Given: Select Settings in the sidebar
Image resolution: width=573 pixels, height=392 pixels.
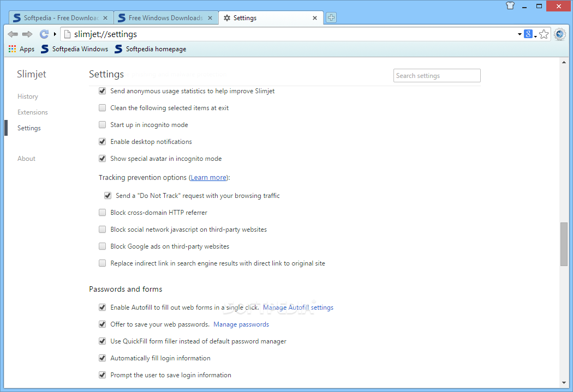Looking at the screenshot, I should pyautogui.click(x=29, y=128).
